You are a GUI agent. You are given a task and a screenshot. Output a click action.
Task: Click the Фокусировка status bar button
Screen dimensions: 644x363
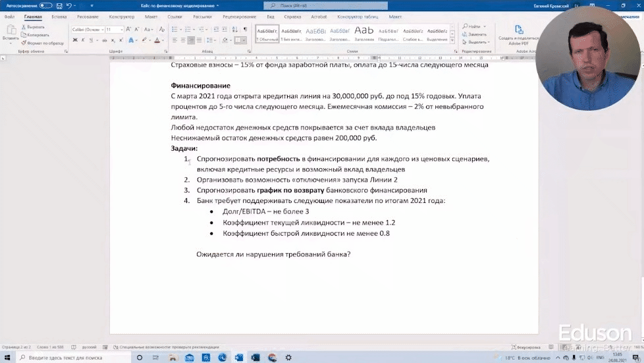click(525, 347)
